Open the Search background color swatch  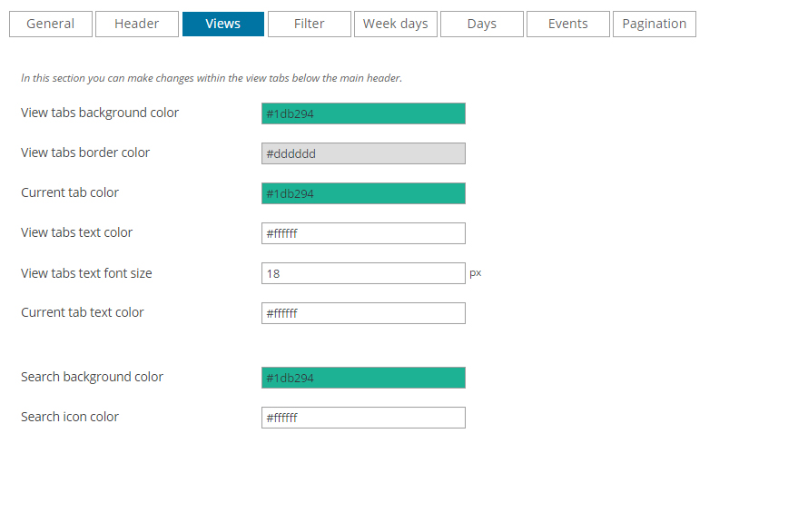(x=363, y=378)
